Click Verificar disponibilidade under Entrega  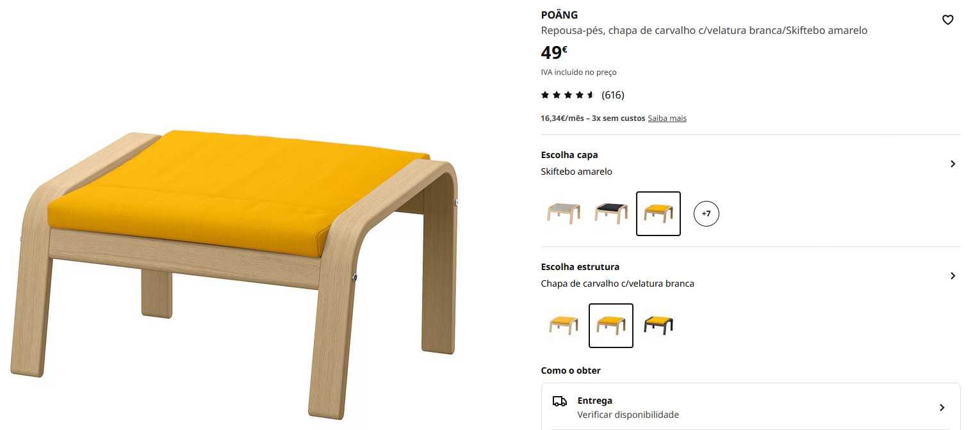pyautogui.click(x=628, y=415)
